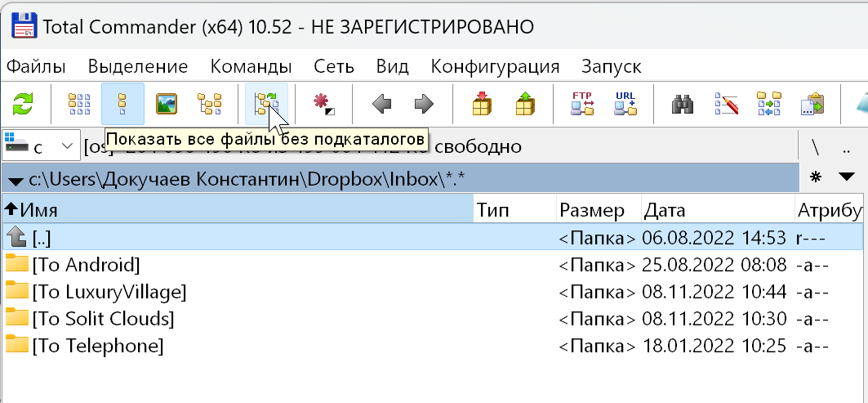Screen dimensions: 868x403
Task: Select the full details view icon
Action: [122, 104]
